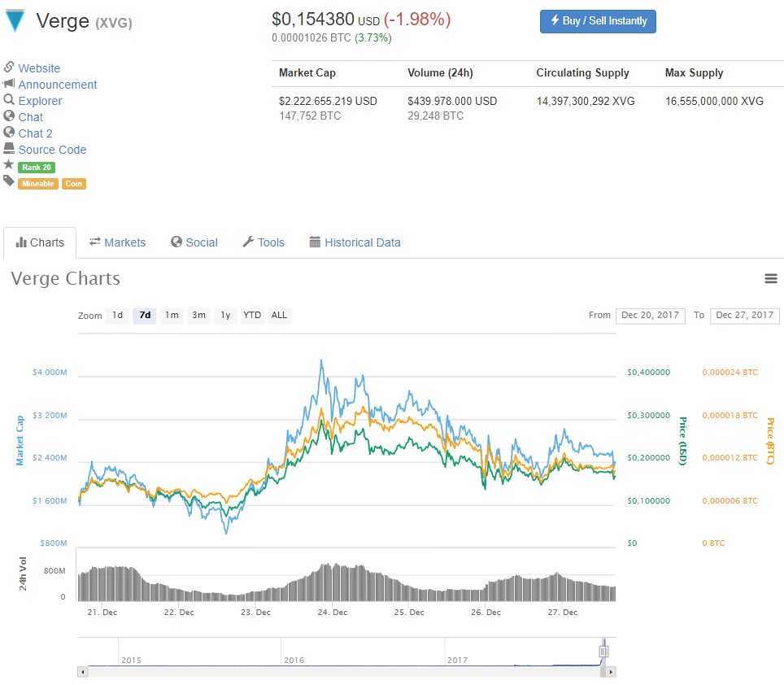Viewport: 784px width, 685px height.
Task: Set chart zoom to 1m
Action: pyautogui.click(x=172, y=316)
